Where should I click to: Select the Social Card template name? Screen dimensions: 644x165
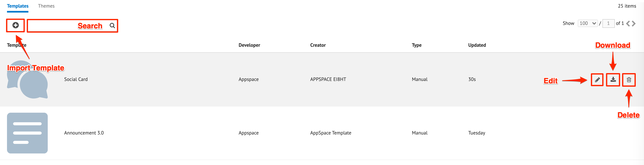coord(76,79)
